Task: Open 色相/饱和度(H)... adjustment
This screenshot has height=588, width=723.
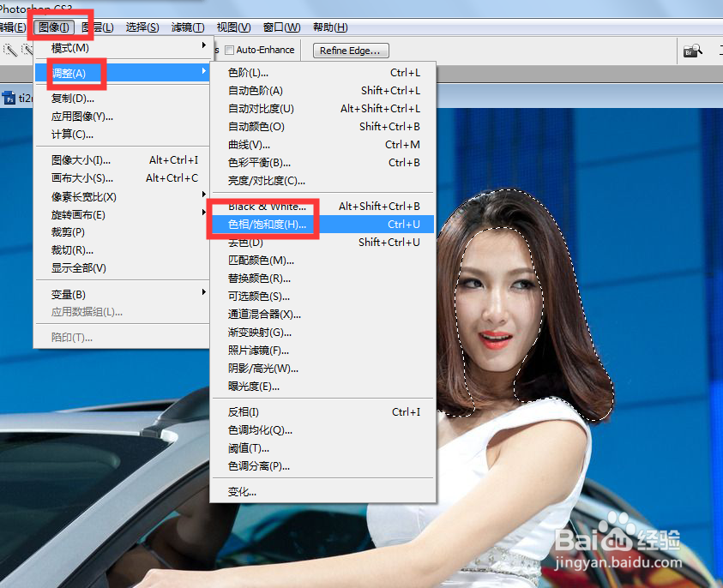Action: click(x=322, y=224)
